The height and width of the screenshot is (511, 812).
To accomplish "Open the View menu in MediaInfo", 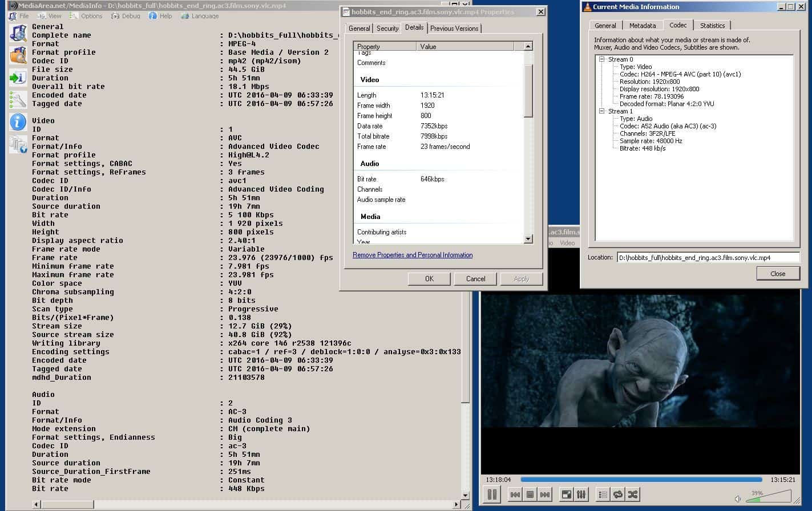I will point(50,16).
